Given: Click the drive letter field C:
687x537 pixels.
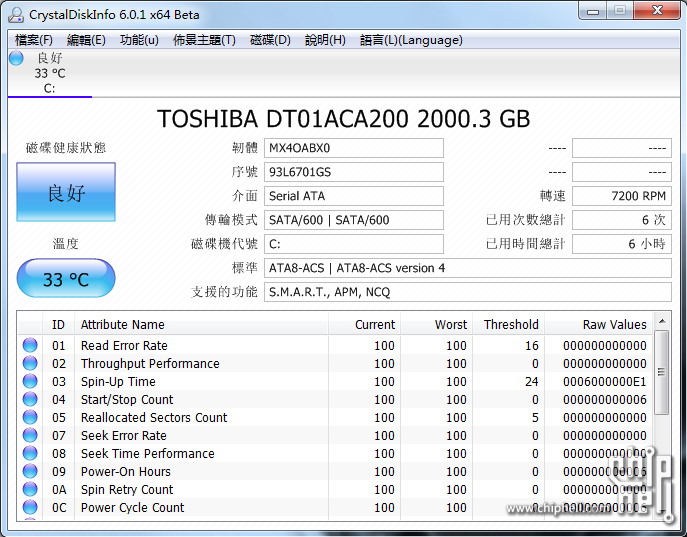Looking at the screenshot, I should 354,244.
